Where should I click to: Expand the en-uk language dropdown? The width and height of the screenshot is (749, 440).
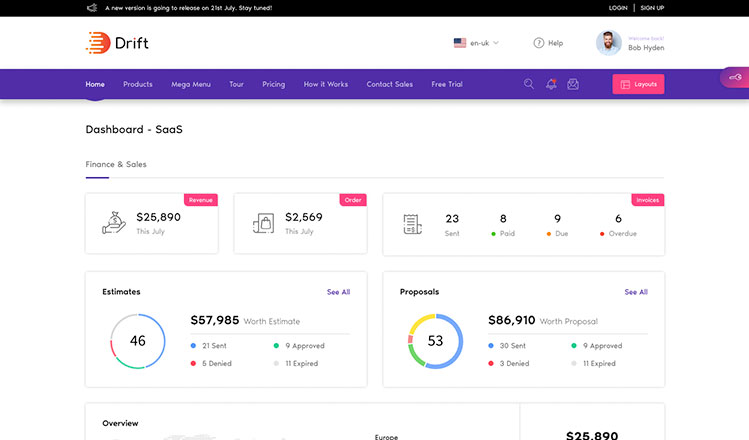(x=476, y=43)
